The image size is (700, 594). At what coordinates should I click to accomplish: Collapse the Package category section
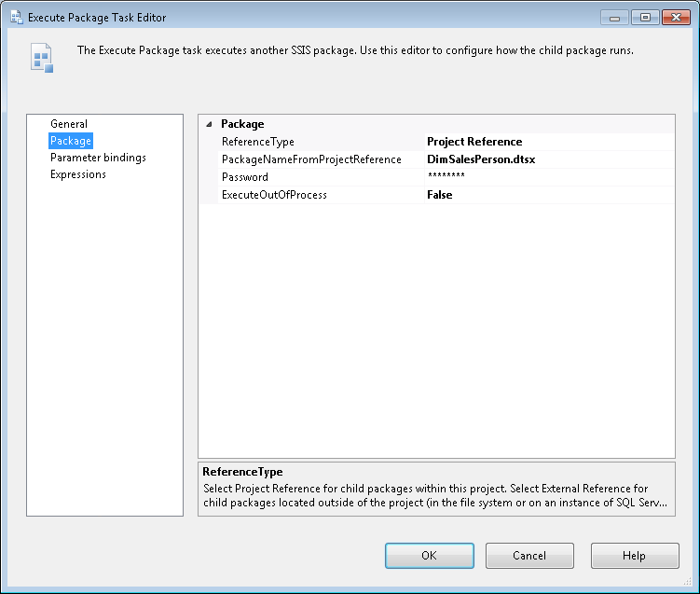[x=208, y=124]
